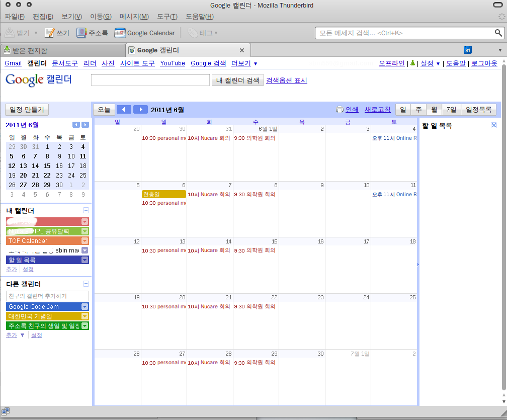Toggle the 주소록 친구의 생일 및 일정 calendar

(43, 326)
